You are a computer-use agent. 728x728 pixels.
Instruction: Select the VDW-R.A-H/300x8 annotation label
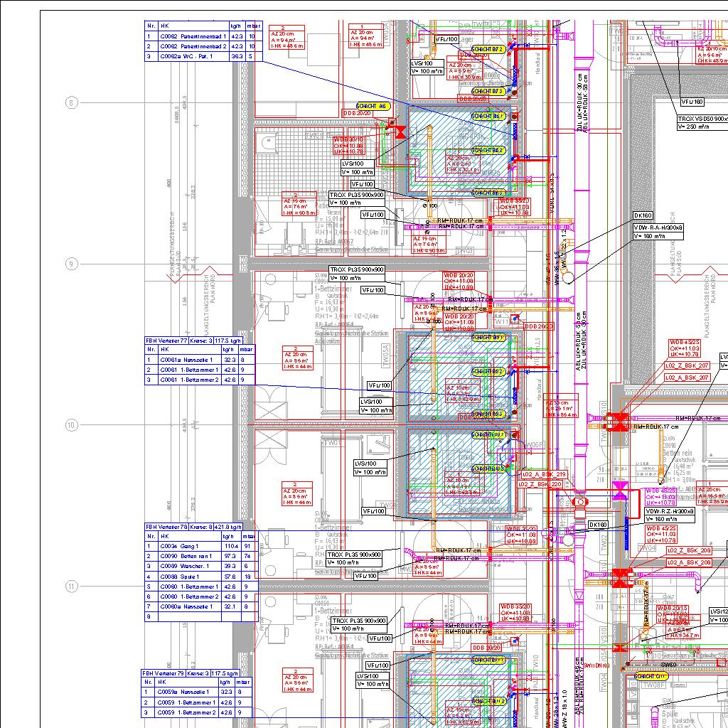[658, 227]
